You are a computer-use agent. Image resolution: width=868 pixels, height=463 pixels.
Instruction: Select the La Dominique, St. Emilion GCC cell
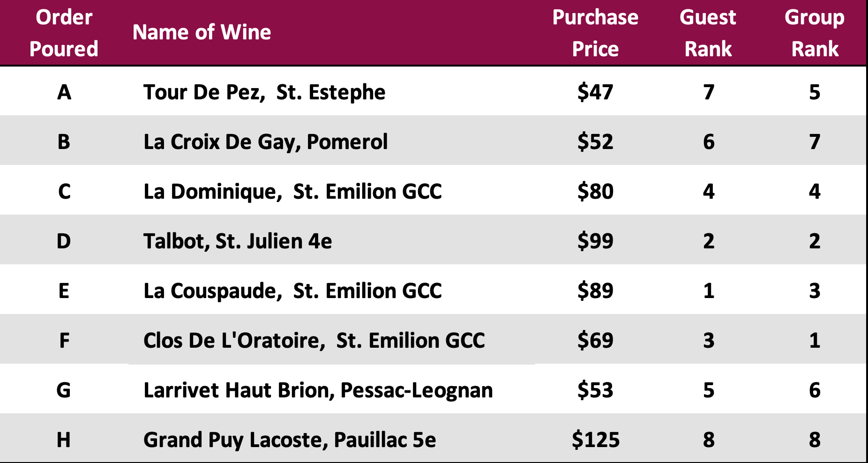[x=292, y=191]
